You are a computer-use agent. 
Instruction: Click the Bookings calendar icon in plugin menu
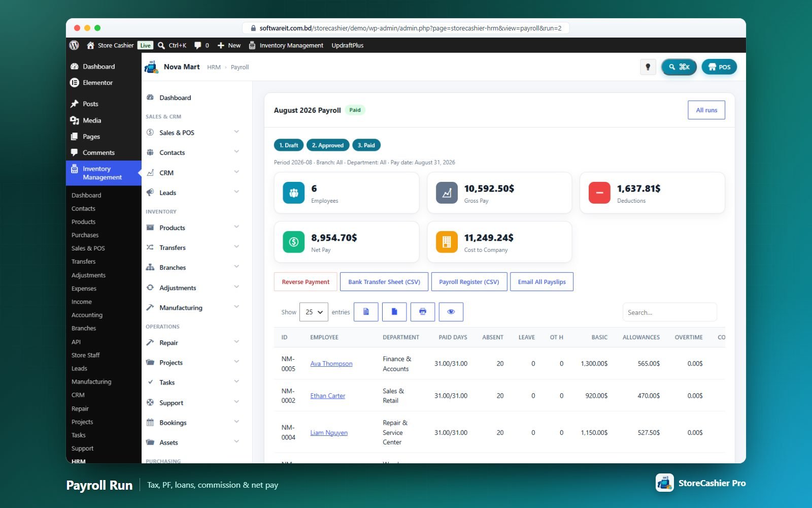pos(150,422)
